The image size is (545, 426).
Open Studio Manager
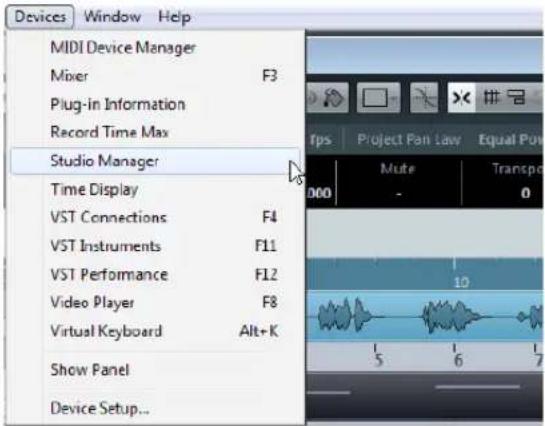click(155, 161)
